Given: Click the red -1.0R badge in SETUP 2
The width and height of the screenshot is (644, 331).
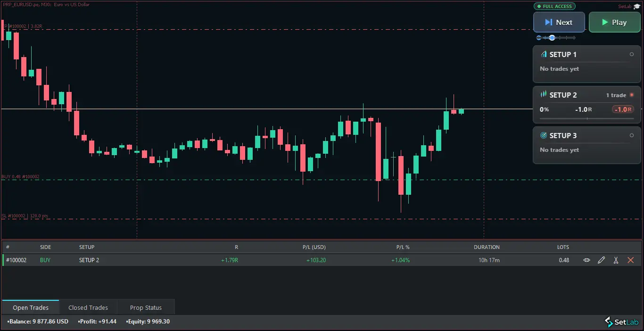Looking at the screenshot, I should pyautogui.click(x=623, y=109).
